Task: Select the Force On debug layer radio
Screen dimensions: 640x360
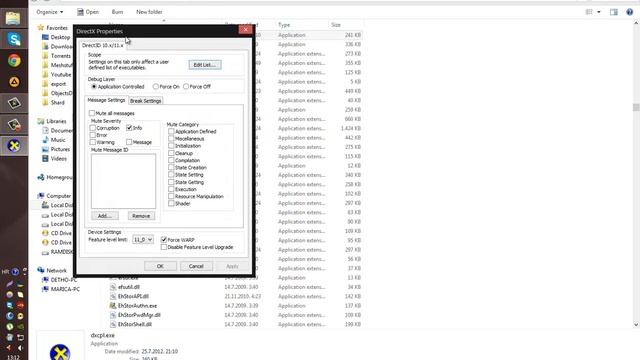Action: (x=156, y=87)
